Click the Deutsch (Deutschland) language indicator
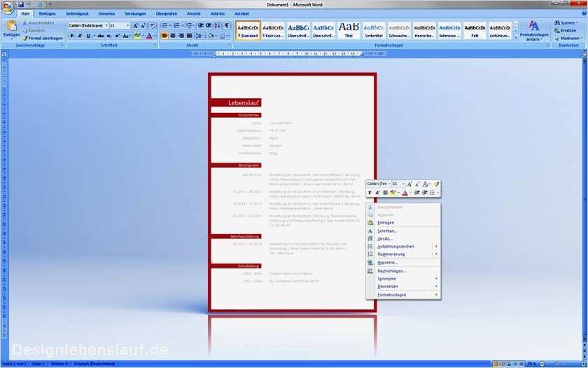588x368 pixels. 94,364
